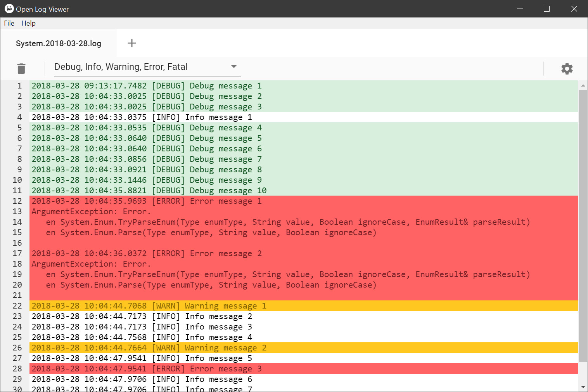Viewport: 588px width, 392px height.
Task: Expand the log level filter dropdown arrow
Action: [234, 67]
